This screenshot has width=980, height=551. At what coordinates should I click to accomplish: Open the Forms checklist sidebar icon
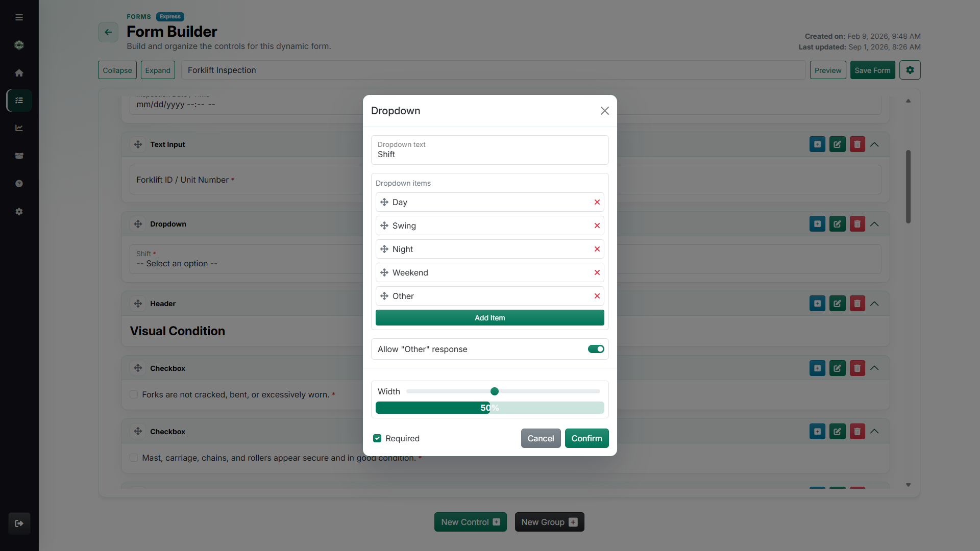pyautogui.click(x=19, y=101)
